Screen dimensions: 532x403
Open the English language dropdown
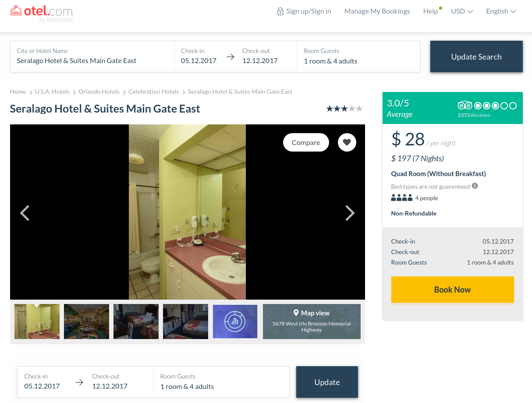501,11
